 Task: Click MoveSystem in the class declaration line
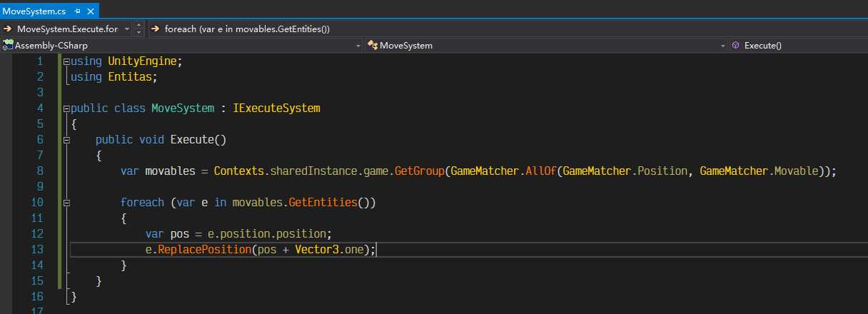point(183,108)
